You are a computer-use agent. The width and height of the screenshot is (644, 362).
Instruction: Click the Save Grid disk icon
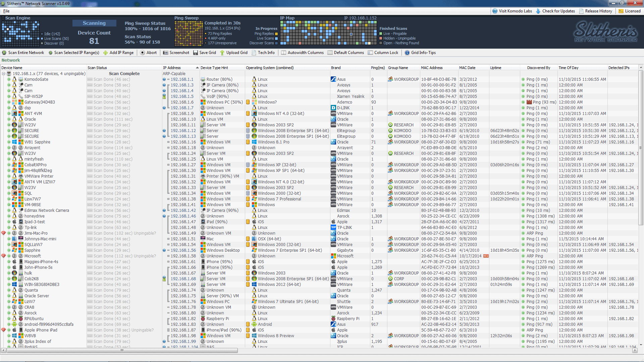(x=196, y=53)
